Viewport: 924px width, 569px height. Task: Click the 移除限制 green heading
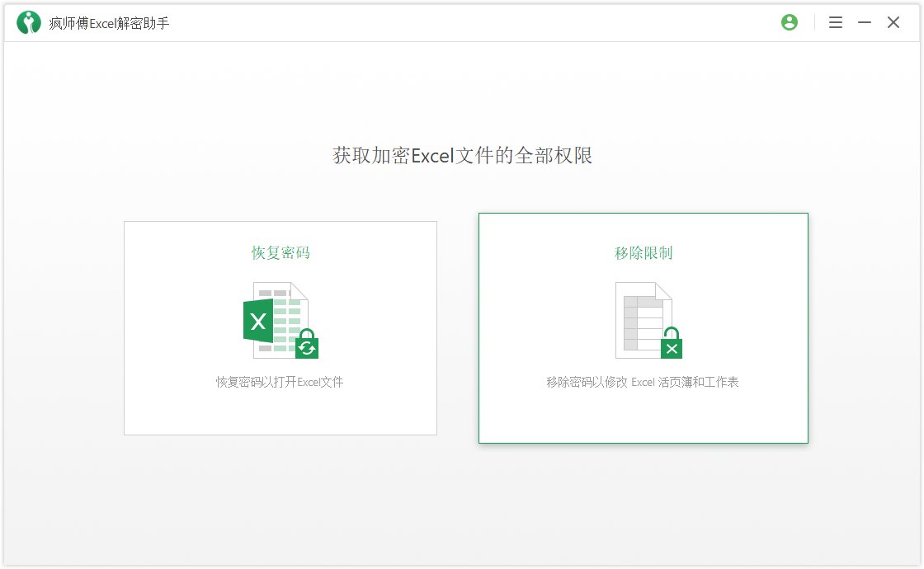click(x=643, y=253)
